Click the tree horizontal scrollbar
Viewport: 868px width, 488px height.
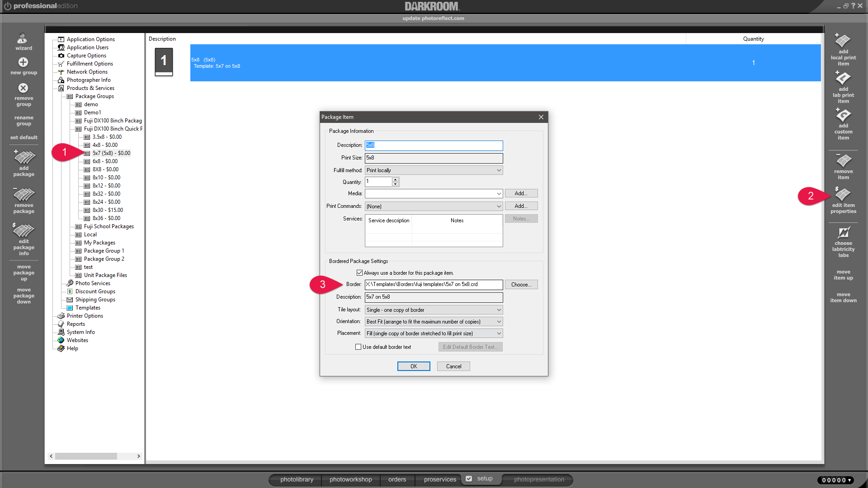86,456
